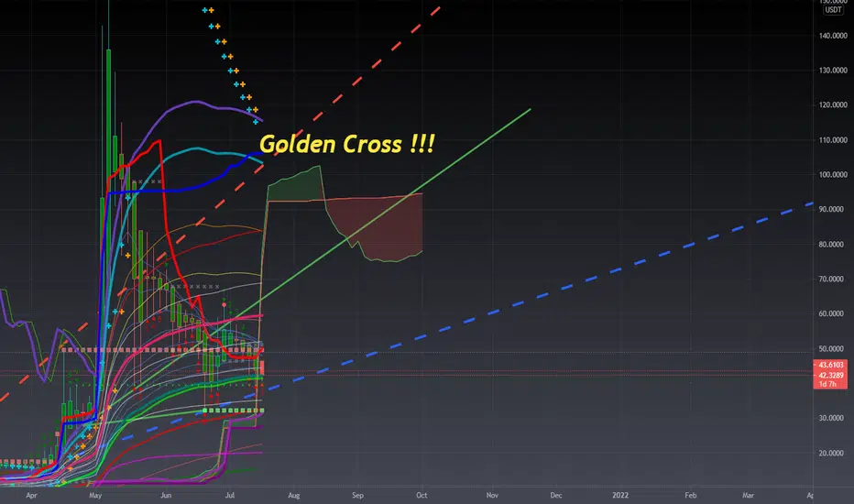Image resolution: width=854 pixels, height=504 pixels.
Task: Click the 70.0000 price axis label
Action: [x=833, y=279]
